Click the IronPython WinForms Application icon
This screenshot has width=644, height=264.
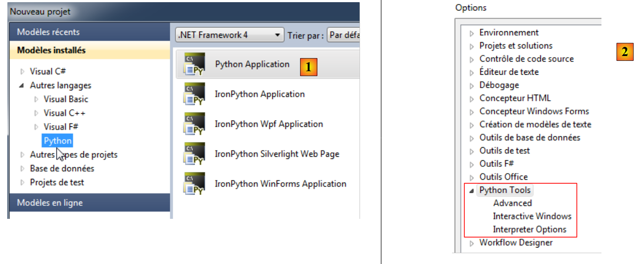(x=194, y=184)
